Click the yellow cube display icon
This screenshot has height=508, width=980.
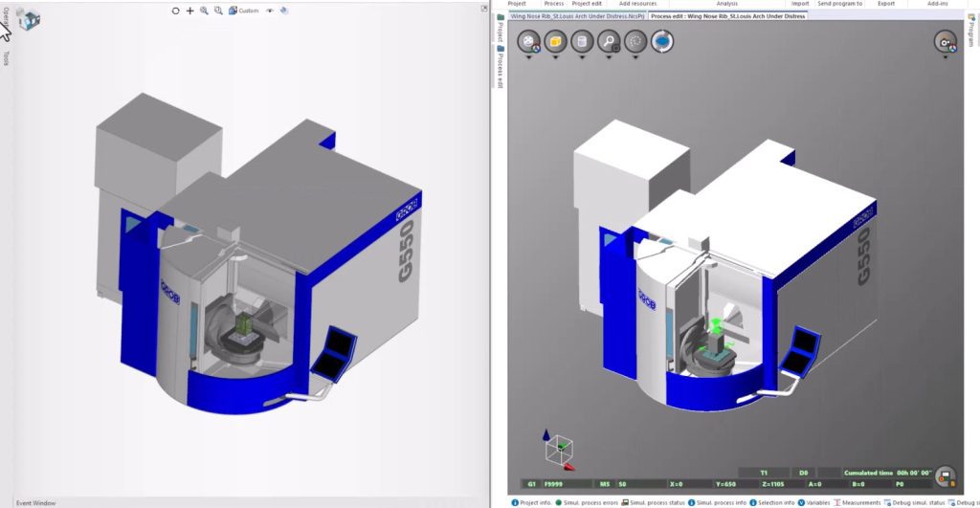pos(555,41)
